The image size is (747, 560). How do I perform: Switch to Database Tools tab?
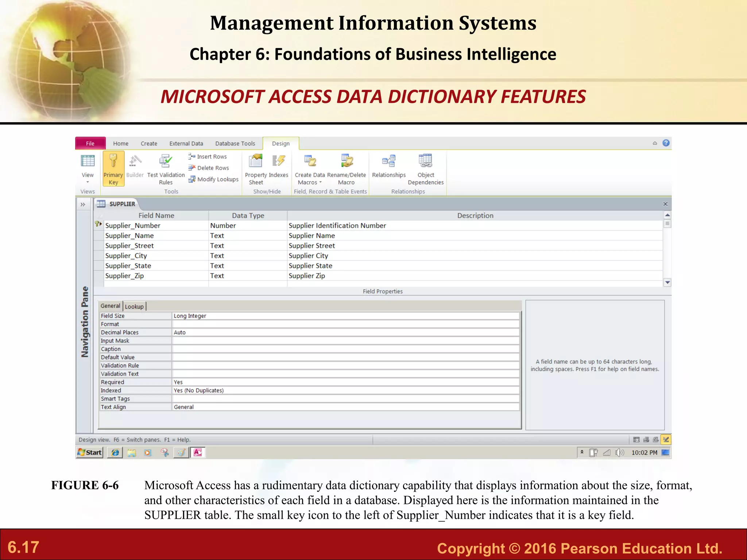point(235,144)
